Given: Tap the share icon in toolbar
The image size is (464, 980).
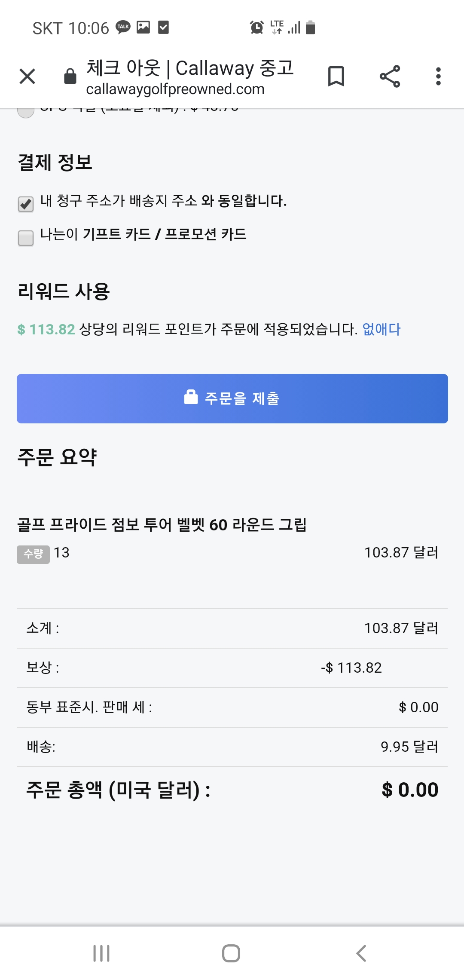Looking at the screenshot, I should click(x=390, y=77).
